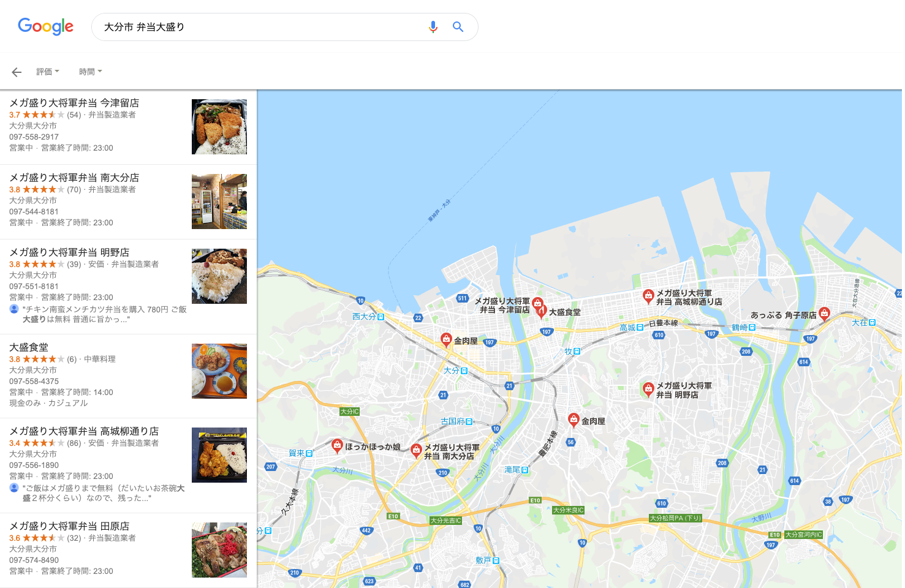The width and height of the screenshot is (905, 588).
Task: Click the blue magnifier search icon
Action: pos(458,27)
